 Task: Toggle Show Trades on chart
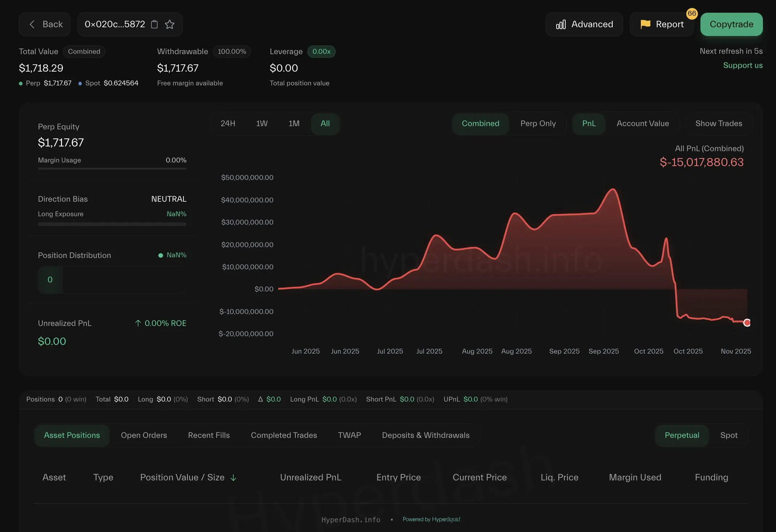pyautogui.click(x=719, y=124)
